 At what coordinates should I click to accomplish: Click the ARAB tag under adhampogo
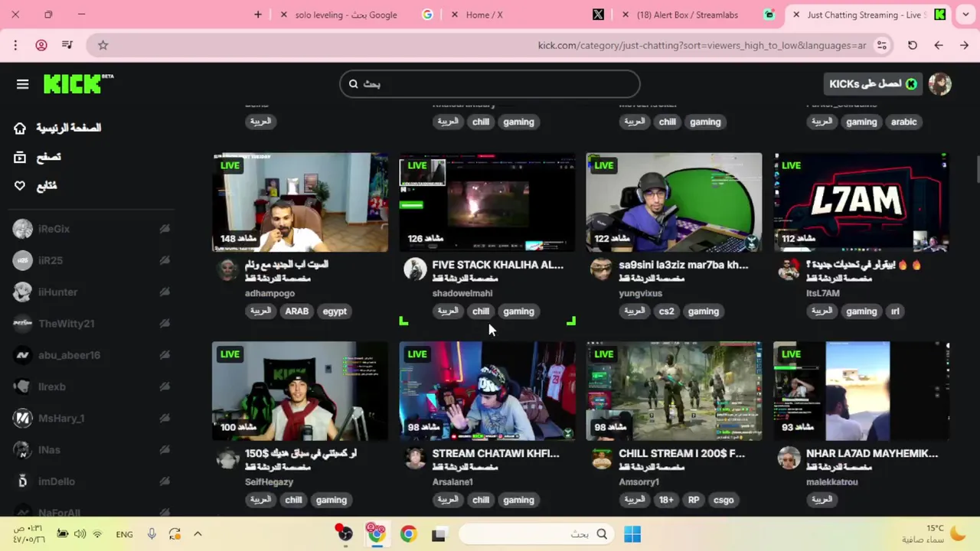pyautogui.click(x=296, y=311)
